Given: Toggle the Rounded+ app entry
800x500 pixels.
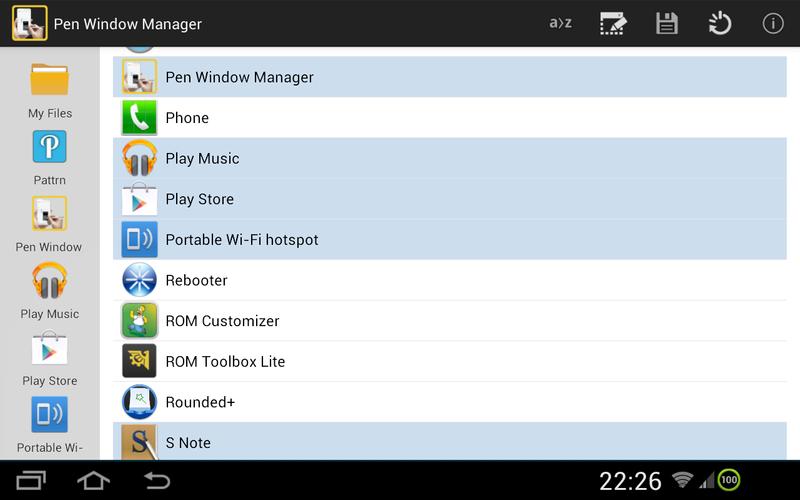Looking at the screenshot, I should (450, 402).
